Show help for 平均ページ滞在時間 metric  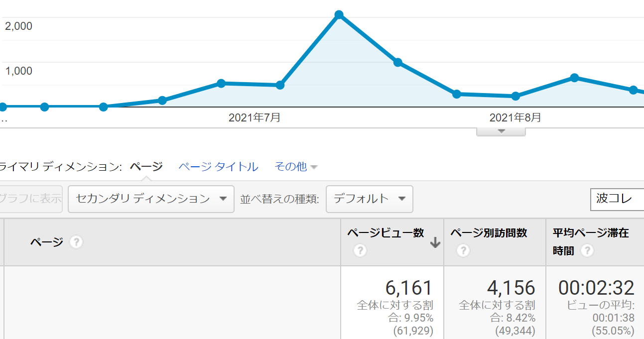click(x=587, y=250)
